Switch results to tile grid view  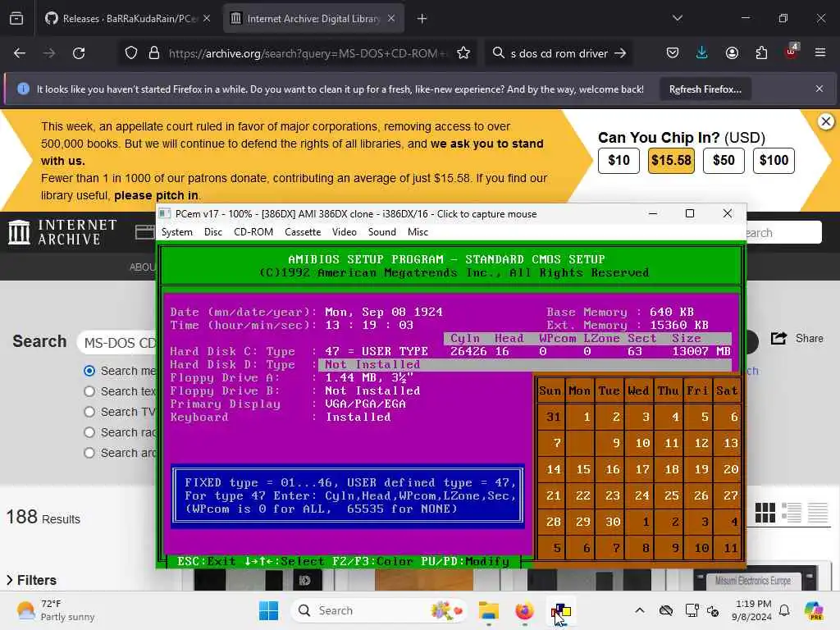tap(765, 513)
